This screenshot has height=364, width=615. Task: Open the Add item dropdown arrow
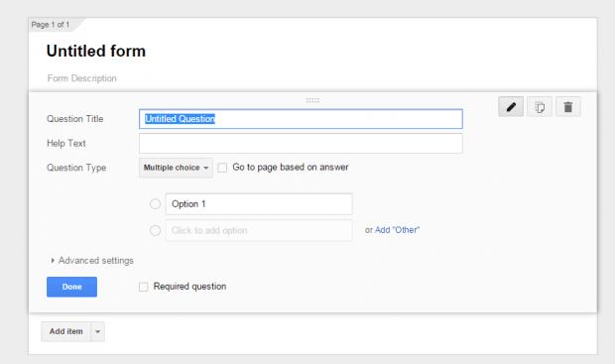click(97, 332)
